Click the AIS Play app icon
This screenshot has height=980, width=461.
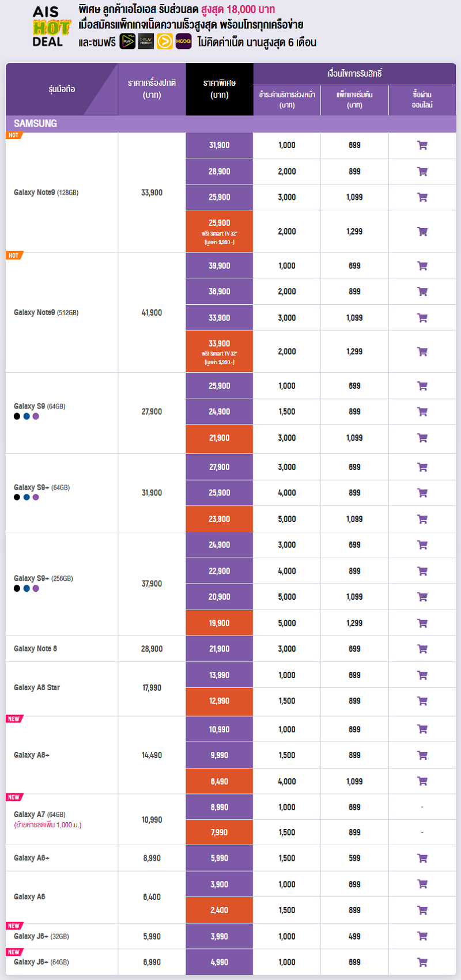pyautogui.click(x=127, y=41)
